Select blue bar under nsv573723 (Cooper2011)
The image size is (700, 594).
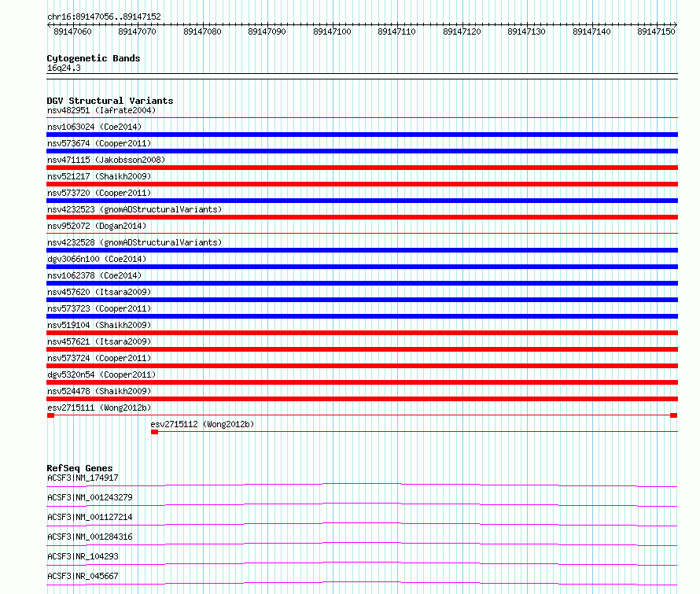coord(362,316)
